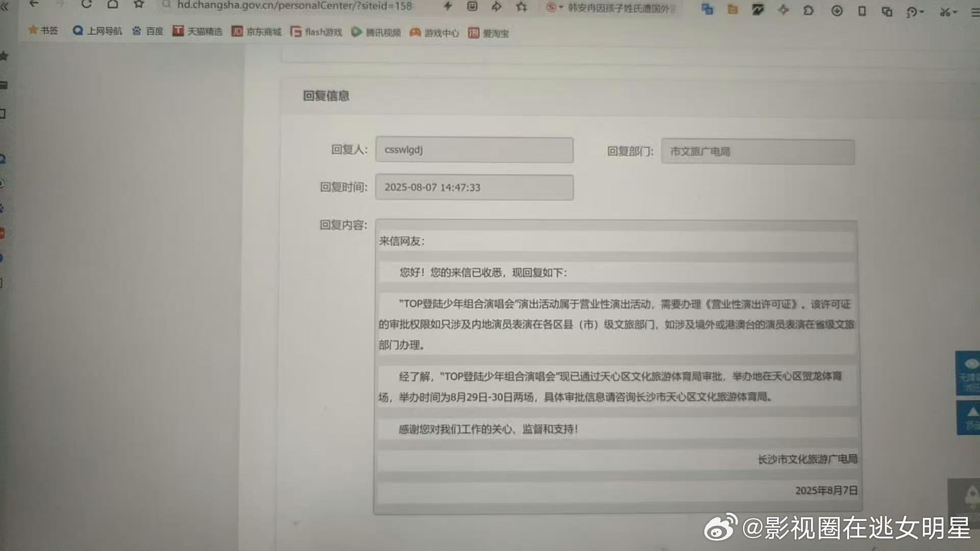Open the Sogou search engine selector
Screen dimensions: 980x551
point(554,8)
